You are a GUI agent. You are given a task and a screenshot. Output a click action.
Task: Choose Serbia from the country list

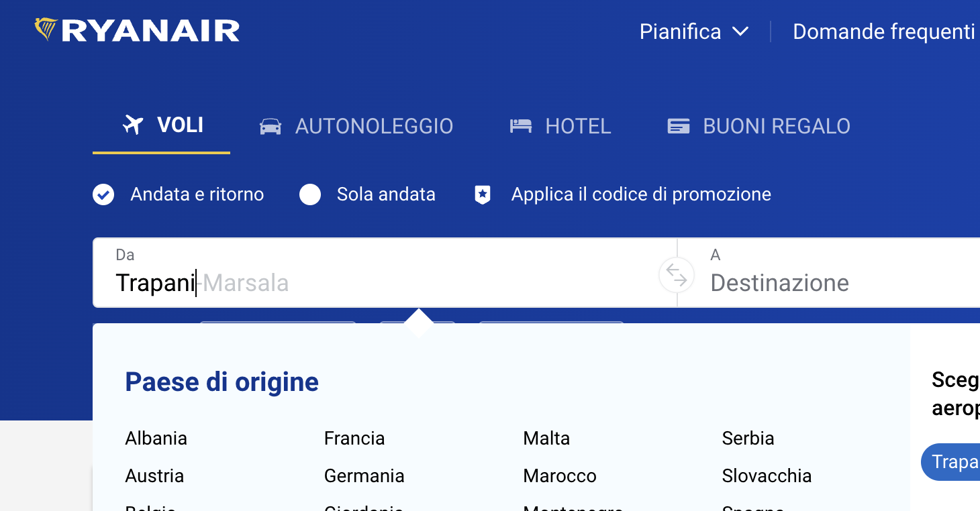pyautogui.click(x=748, y=438)
